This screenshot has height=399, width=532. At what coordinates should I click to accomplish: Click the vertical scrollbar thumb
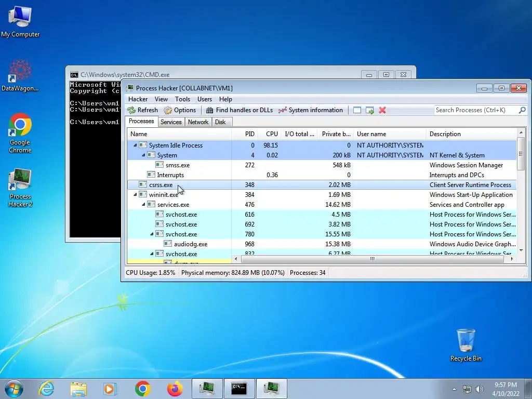(x=521, y=153)
